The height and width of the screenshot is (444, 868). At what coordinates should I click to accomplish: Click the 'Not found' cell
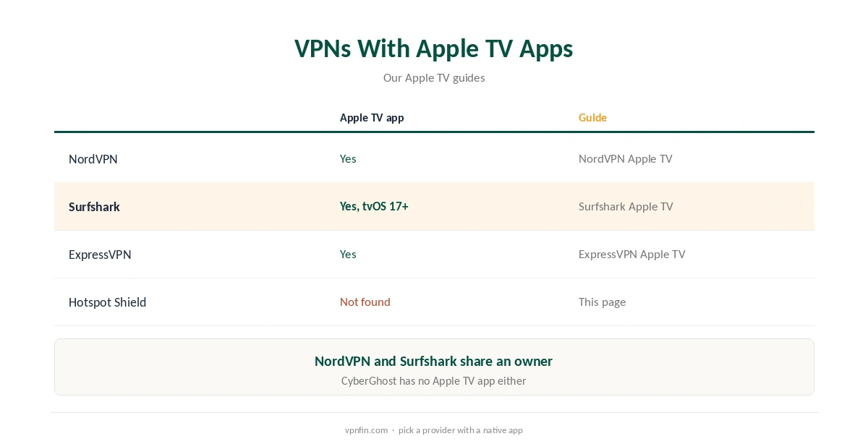click(x=365, y=302)
